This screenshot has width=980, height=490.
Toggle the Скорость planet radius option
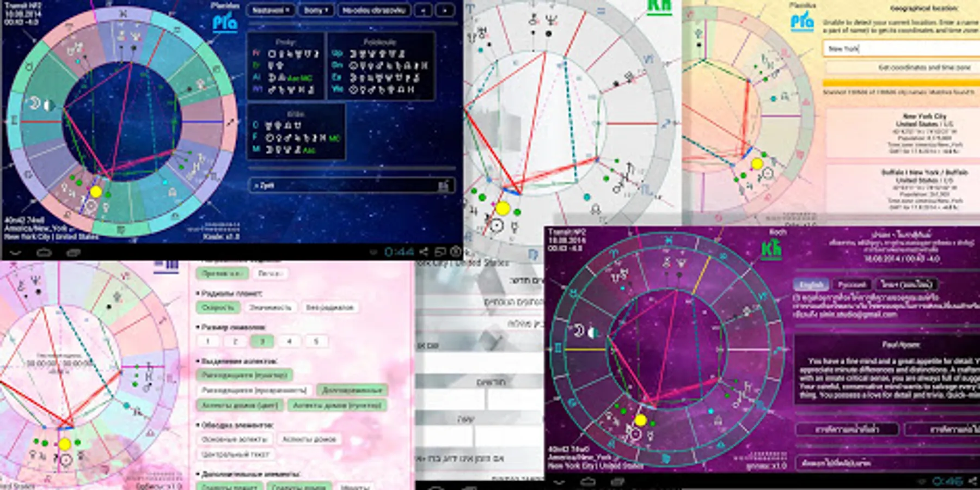218,308
